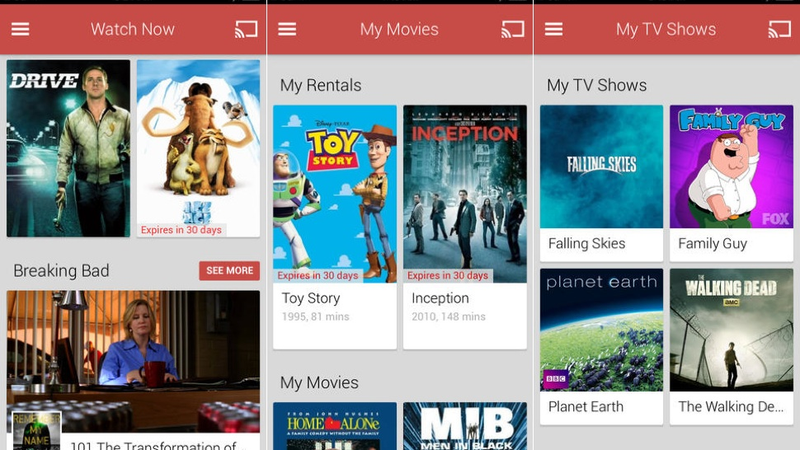
Task: Open hamburger menu on My Movies screen
Action: click(287, 29)
